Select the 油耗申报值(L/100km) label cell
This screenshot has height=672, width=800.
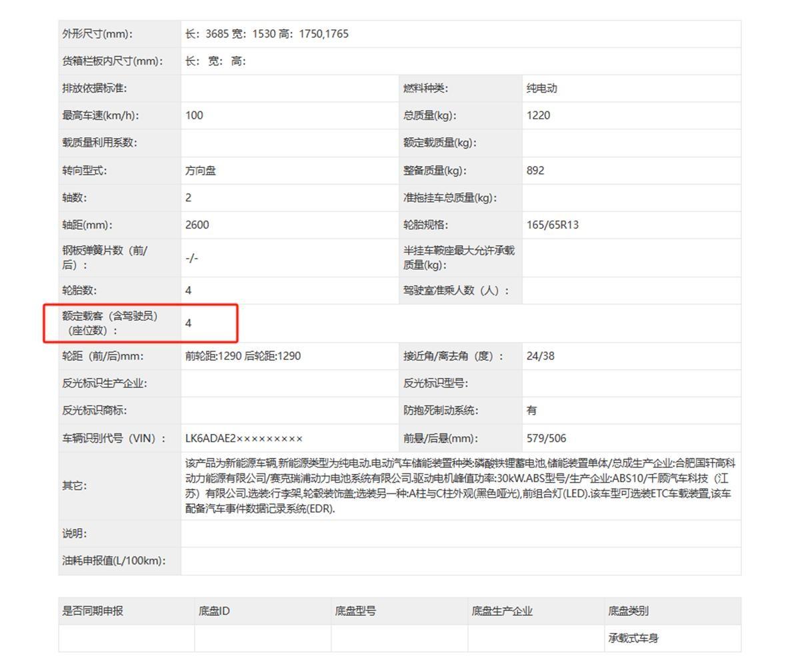[x=113, y=561]
